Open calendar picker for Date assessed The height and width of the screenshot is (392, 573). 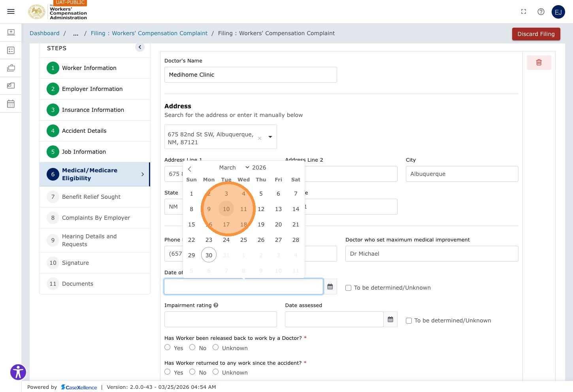(x=390, y=319)
